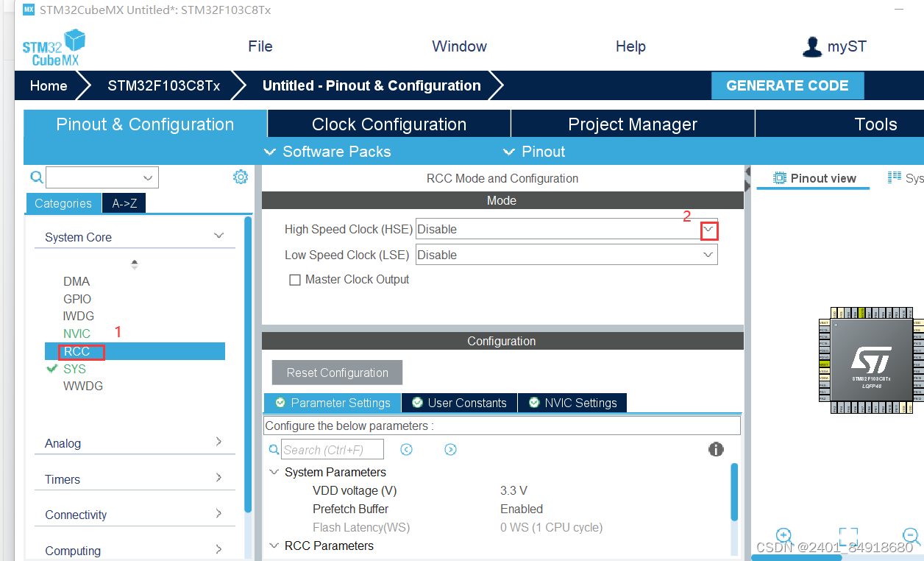Open the NVIC Settings tab
This screenshot has height=561, width=924.
572,403
